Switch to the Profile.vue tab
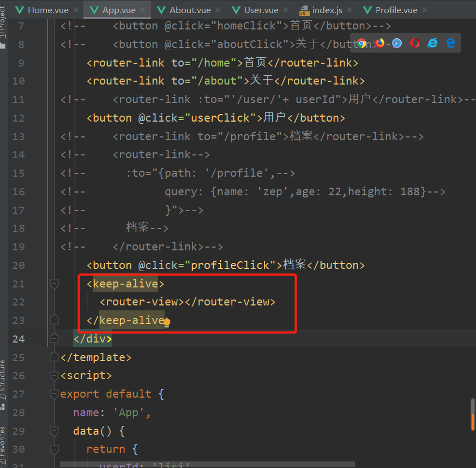Viewport: 476px width, 468px height. 396,10
